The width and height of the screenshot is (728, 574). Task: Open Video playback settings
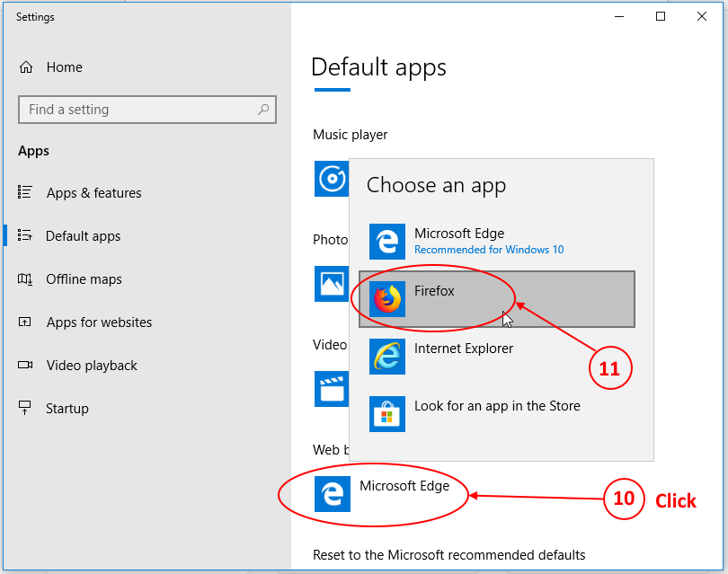[x=92, y=366]
